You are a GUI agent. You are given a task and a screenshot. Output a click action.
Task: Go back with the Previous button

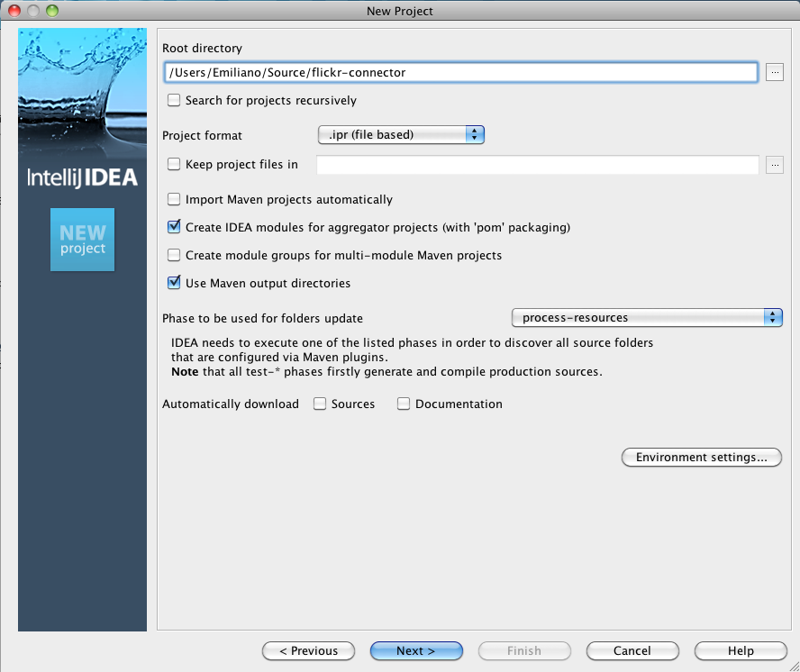pos(308,651)
